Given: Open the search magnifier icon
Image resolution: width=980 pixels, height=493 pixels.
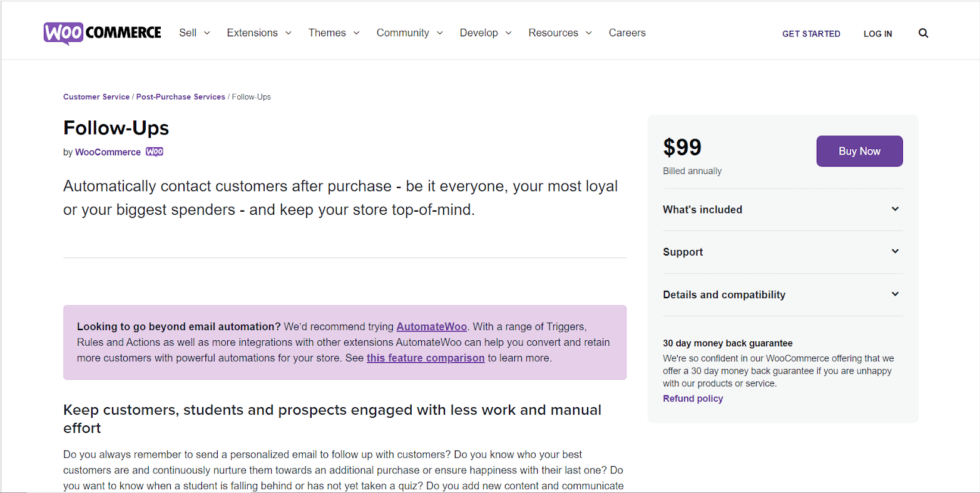Looking at the screenshot, I should click(x=923, y=33).
